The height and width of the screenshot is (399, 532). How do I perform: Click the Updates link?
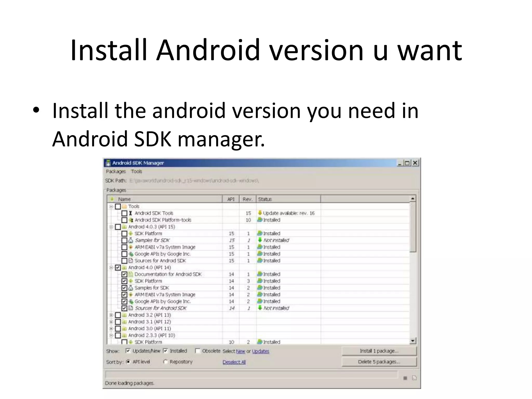coord(261,351)
